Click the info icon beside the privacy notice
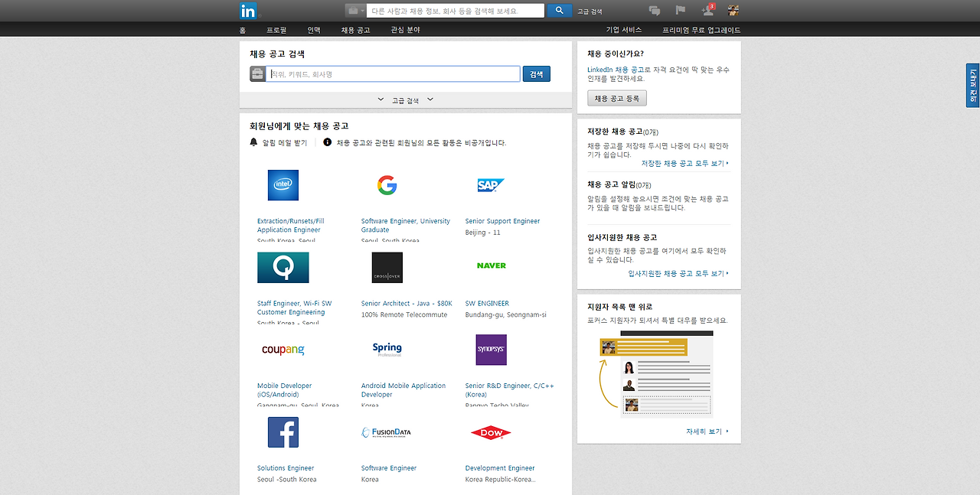The image size is (980, 495). click(327, 142)
